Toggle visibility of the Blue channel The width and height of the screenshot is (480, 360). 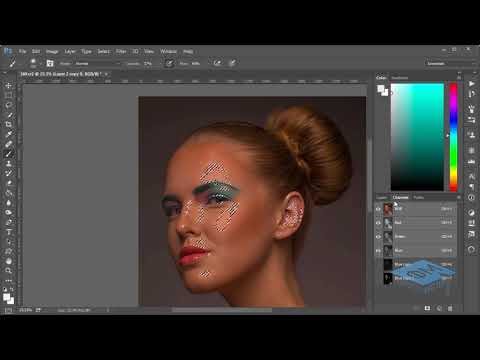(x=378, y=251)
